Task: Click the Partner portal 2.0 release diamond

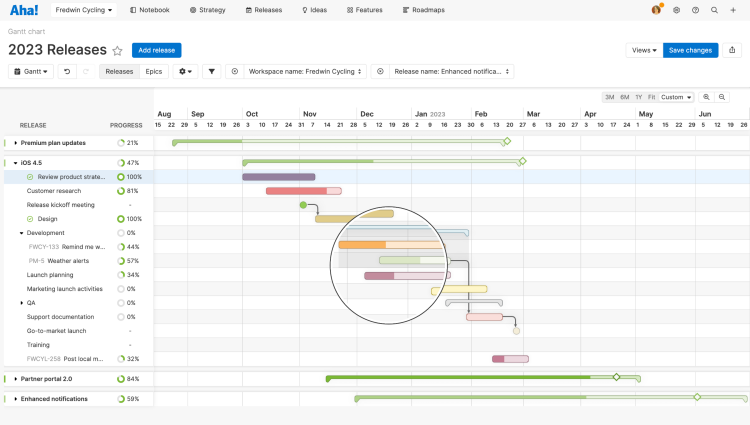Action: coord(617,377)
